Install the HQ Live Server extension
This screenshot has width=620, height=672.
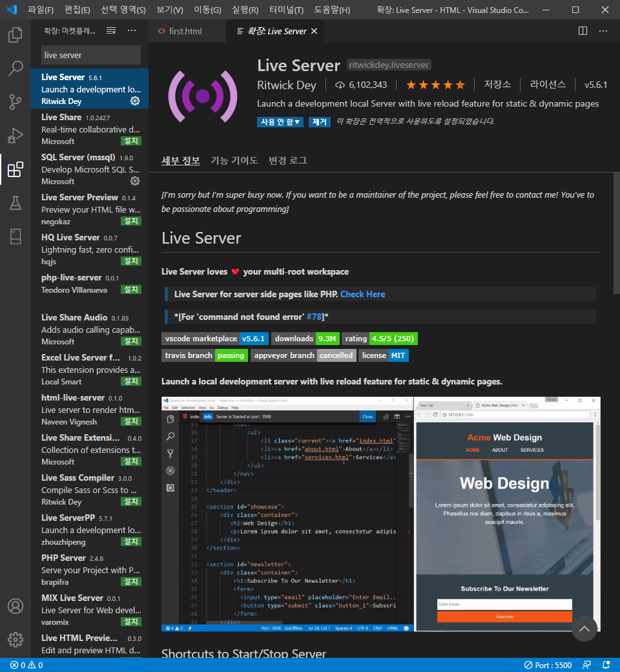(131, 261)
